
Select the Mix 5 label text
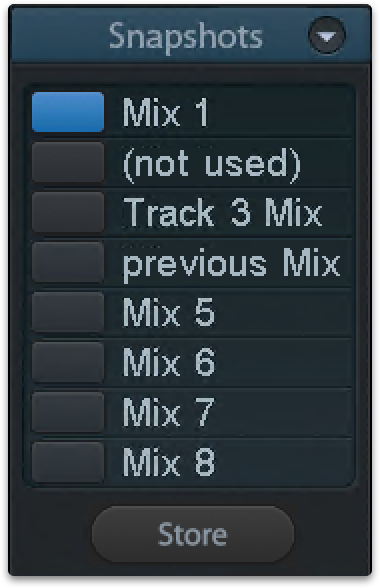tap(169, 312)
